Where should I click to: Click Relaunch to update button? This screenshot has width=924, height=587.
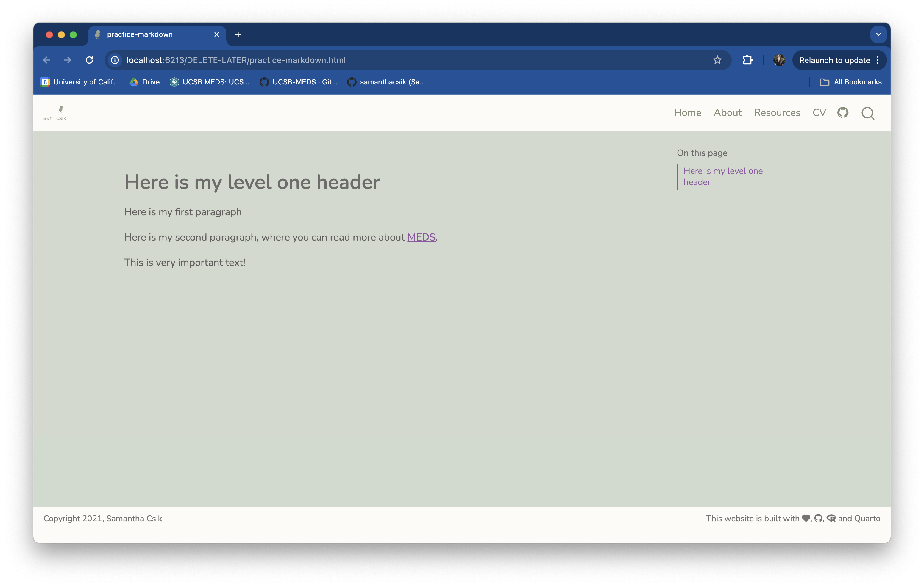point(834,60)
